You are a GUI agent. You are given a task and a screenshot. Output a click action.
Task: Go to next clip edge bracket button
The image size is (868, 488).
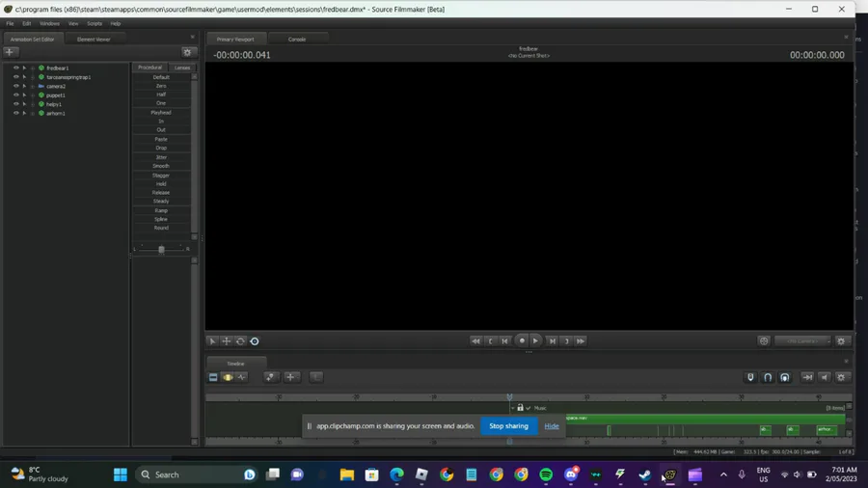click(566, 341)
